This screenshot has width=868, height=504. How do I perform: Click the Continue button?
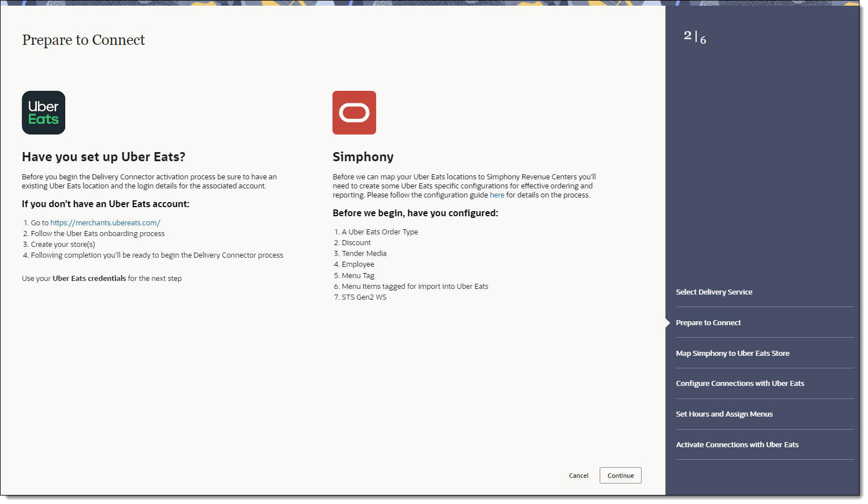621,476
